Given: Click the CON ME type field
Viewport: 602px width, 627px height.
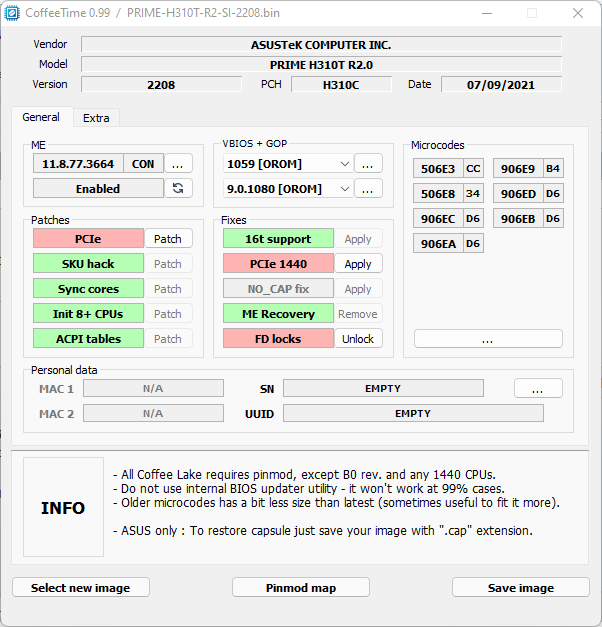Looking at the screenshot, I should 143,164.
